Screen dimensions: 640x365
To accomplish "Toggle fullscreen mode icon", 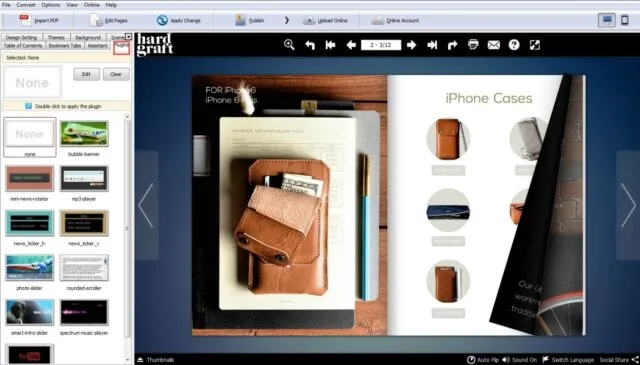I will (535, 45).
